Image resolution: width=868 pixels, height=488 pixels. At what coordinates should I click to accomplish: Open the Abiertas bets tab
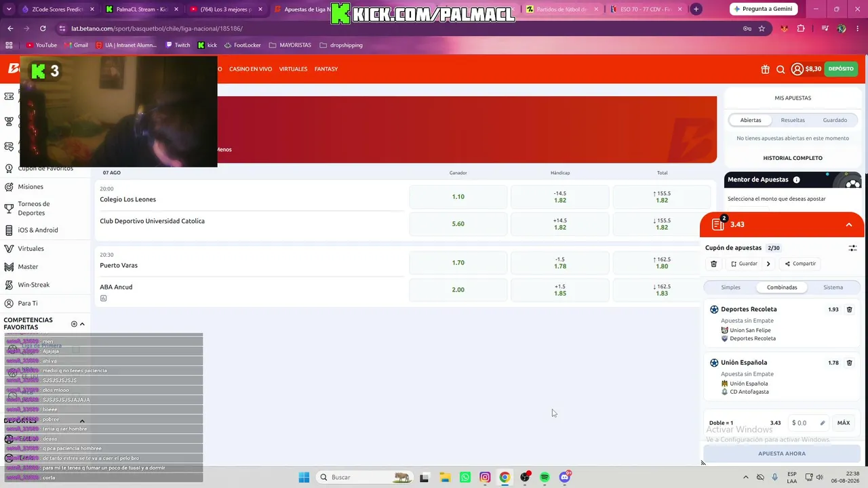pos(751,120)
